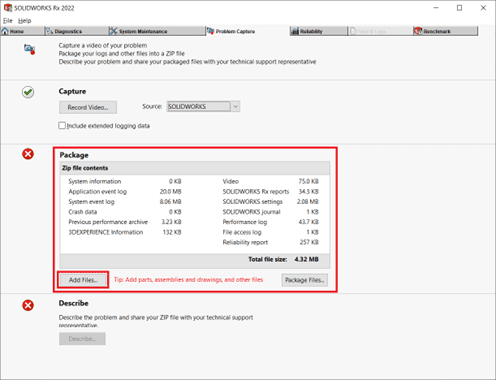Minimize the SOLIDWORKS Rx window
Viewport: 496px width, 380px height.
click(x=436, y=8)
